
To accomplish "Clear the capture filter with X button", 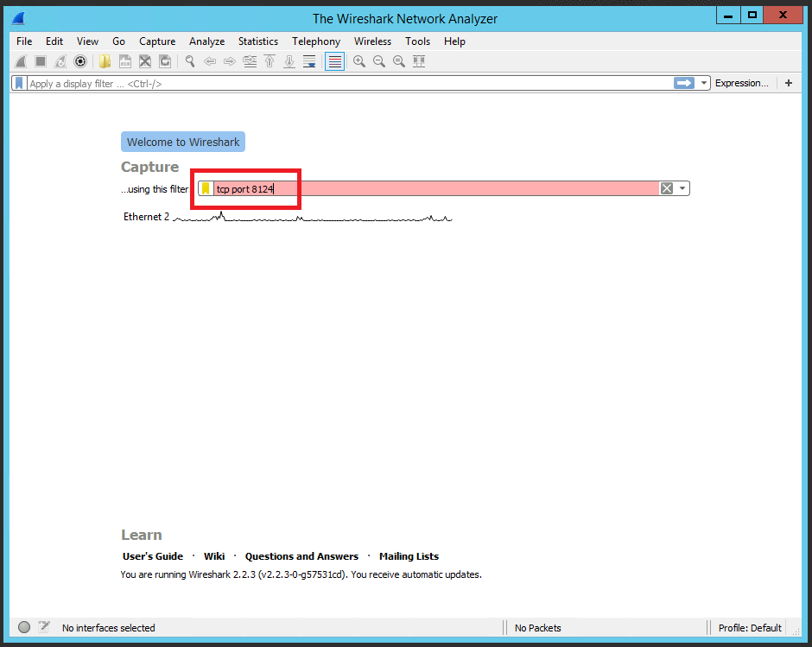I will click(666, 188).
